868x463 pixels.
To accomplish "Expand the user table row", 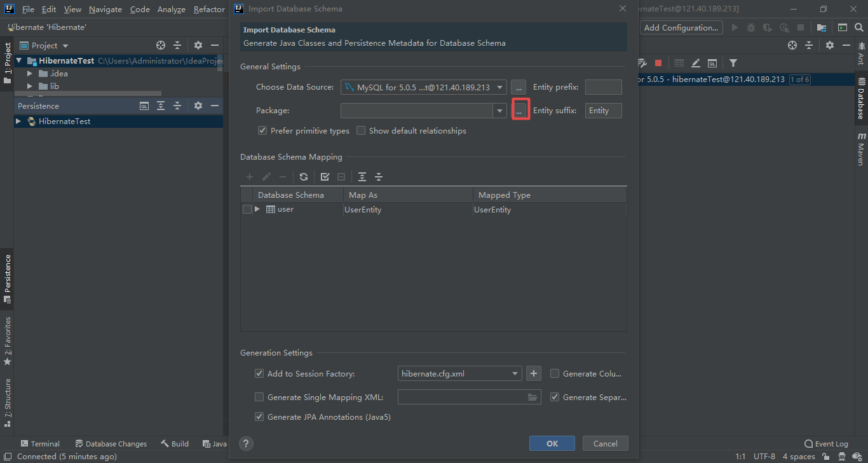I will tap(257, 209).
